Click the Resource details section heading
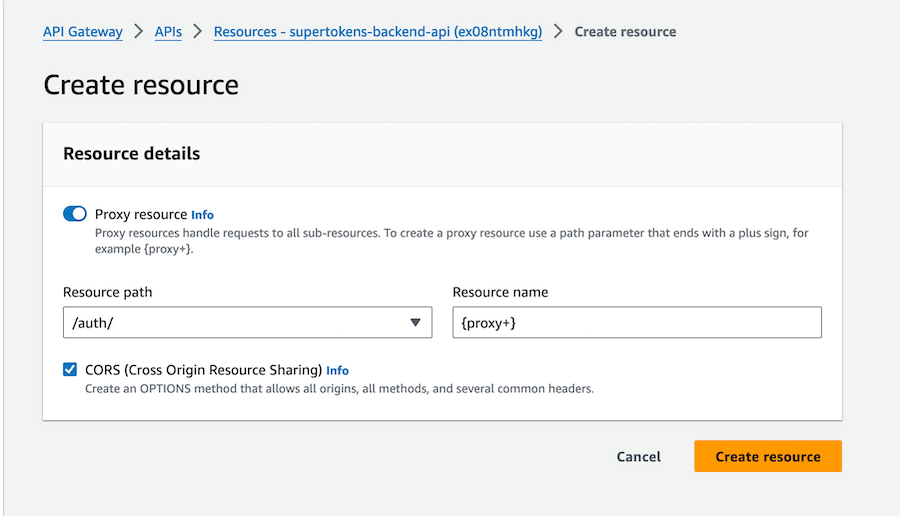 (x=131, y=154)
